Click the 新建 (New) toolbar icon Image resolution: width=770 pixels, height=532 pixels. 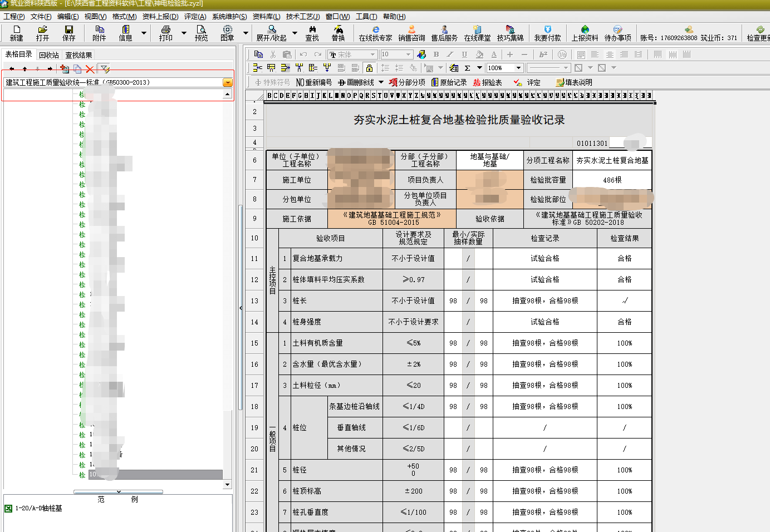[x=17, y=33]
